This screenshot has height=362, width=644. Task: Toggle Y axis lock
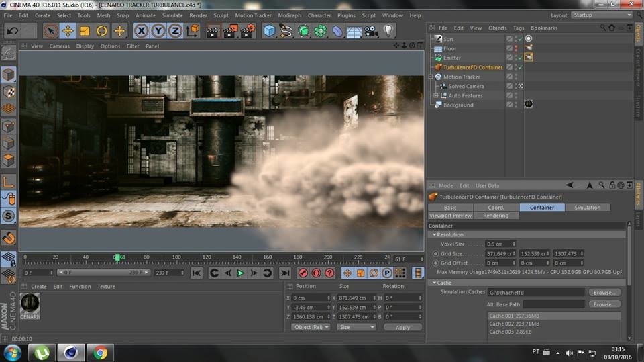coord(158,31)
